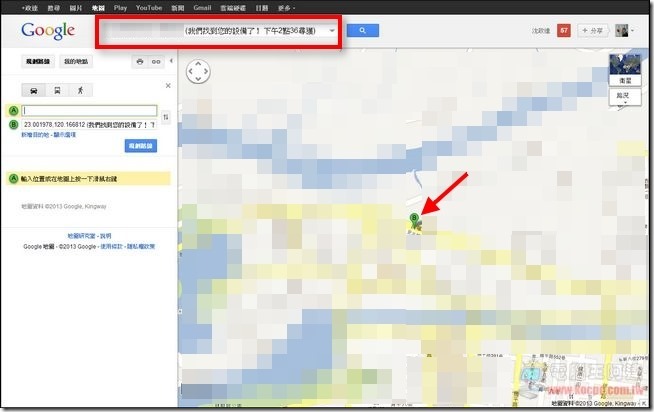The image size is (654, 412).
Task: Collapse the left panel with the arrow
Action: (x=171, y=61)
